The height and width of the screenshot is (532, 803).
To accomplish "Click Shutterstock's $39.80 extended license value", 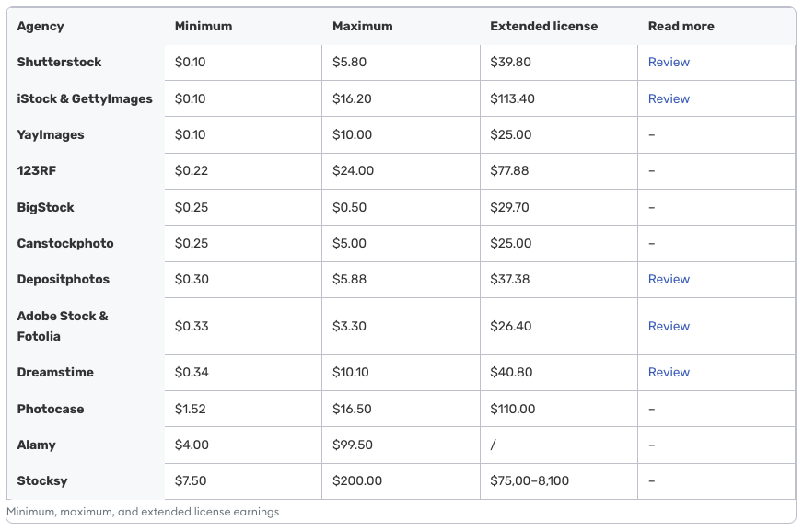I will [510, 62].
